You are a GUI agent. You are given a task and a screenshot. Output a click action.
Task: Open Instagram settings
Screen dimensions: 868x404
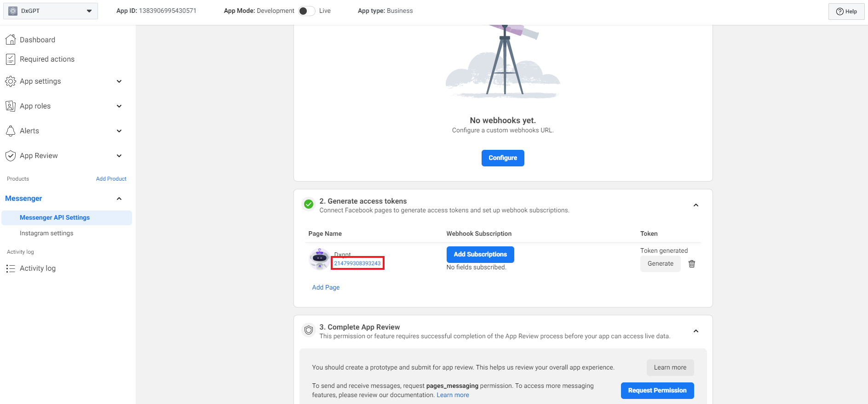pos(46,233)
